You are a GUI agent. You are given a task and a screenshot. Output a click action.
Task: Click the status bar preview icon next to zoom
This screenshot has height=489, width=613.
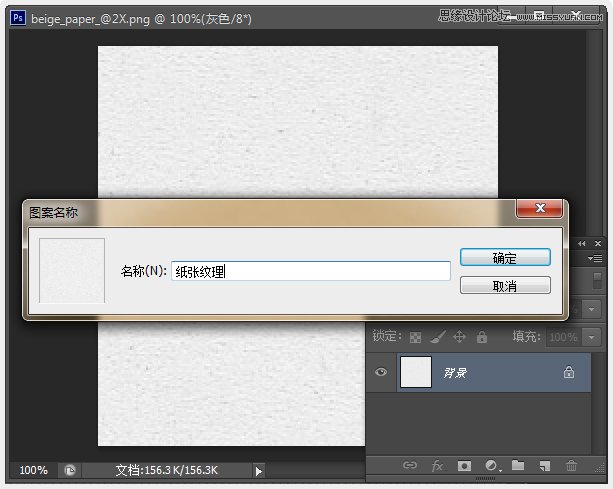(70, 470)
